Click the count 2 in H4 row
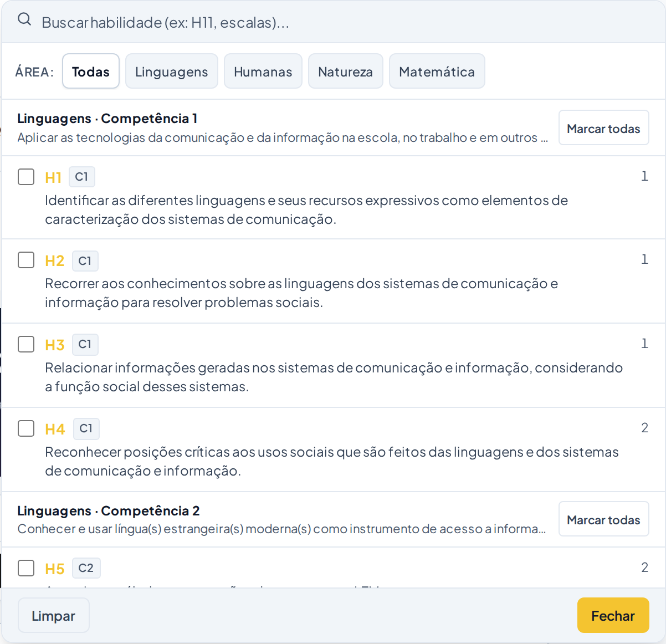Viewport: 666px width, 644px height. tap(644, 428)
